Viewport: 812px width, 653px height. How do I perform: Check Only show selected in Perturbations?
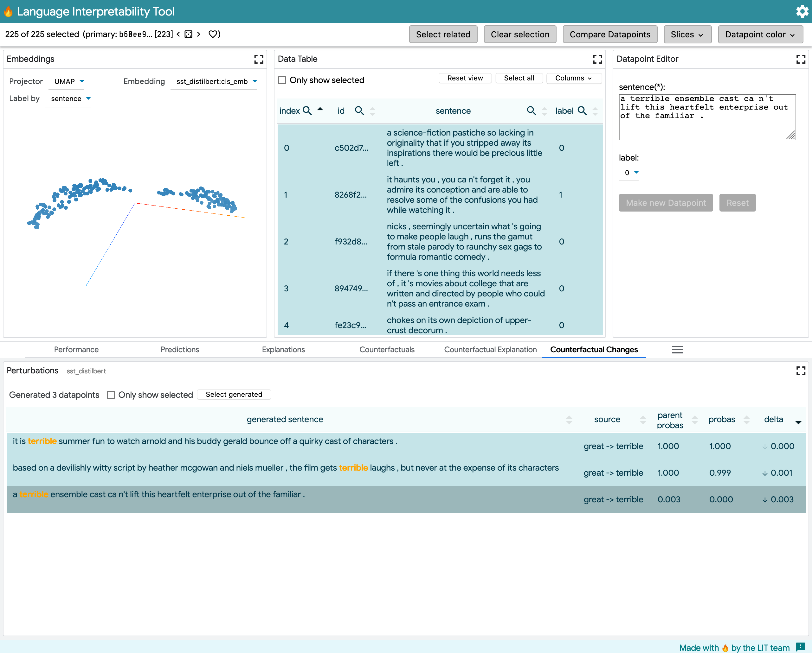pos(111,395)
